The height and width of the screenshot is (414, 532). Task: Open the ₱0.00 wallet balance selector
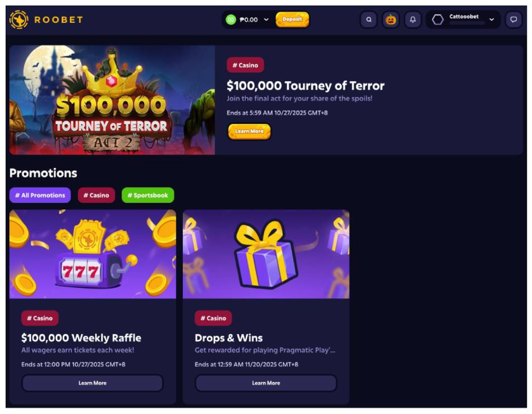[247, 20]
